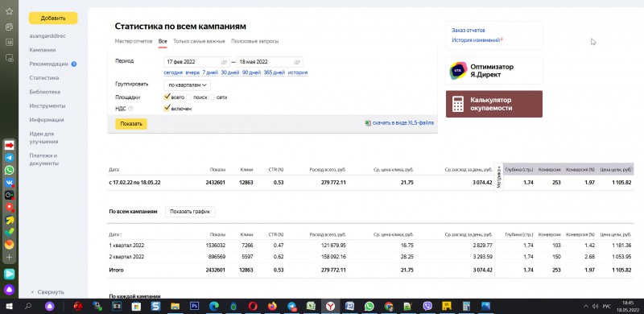Open Windows search magnifier in taskbar
The height and width of the screenshot is (314, 644).
tap(28, 306)
